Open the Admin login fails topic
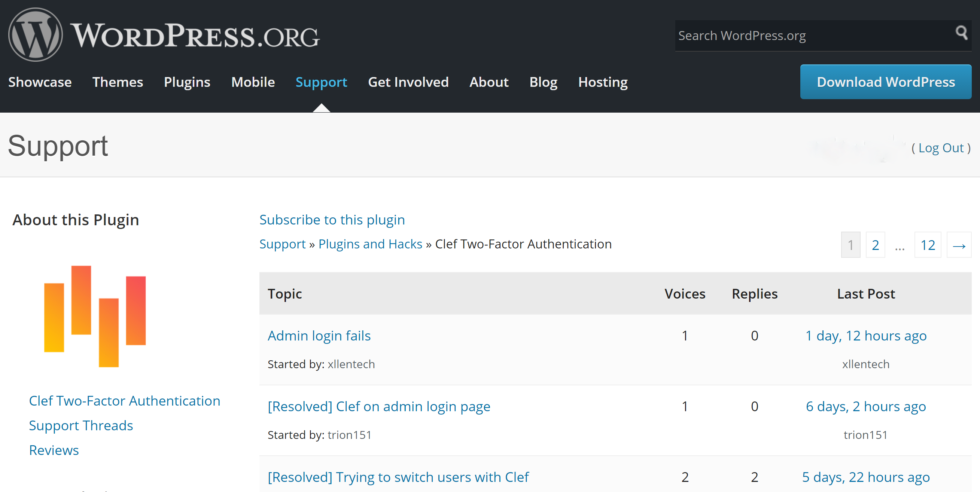The width and height of the screenshot is (980, 492). [319, 336]
